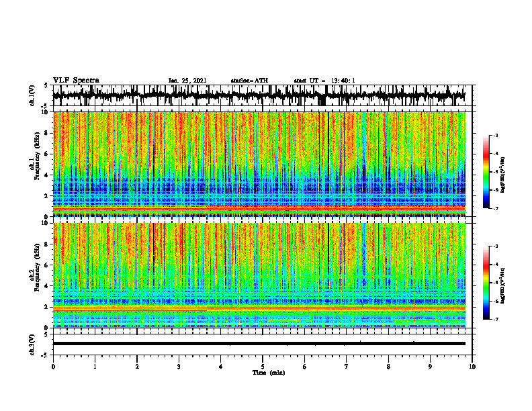Click the time axis tick label "8"

pyautogui.click(x=388, y=367)
